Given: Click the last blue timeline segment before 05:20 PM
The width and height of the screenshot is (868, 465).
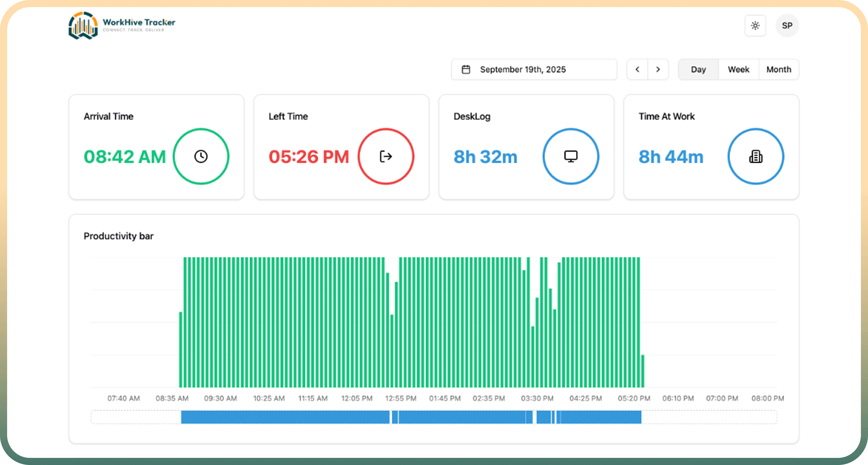Looking at the screenshot, I should (x=601, y=417).
